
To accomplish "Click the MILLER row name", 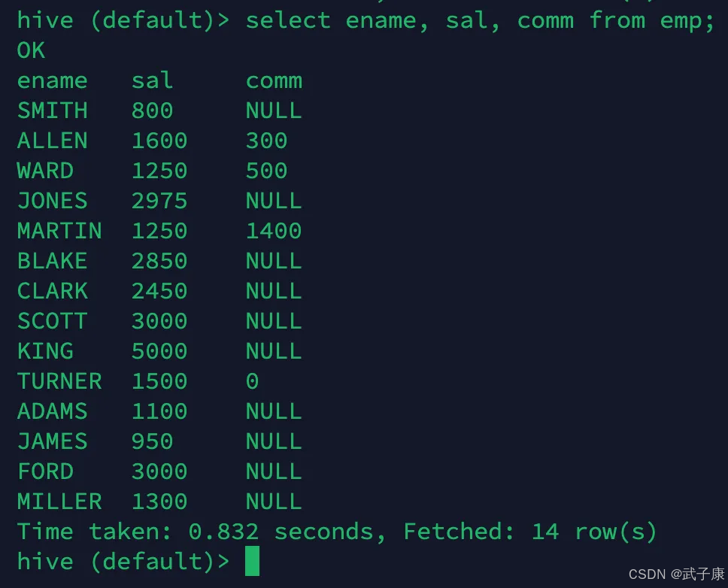I will point(59,502).
